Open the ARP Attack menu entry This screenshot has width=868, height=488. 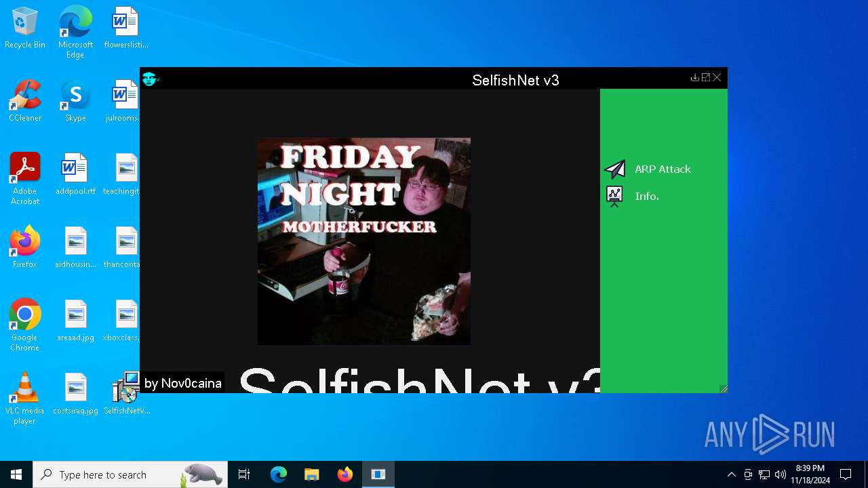click(x=663, y=169)
